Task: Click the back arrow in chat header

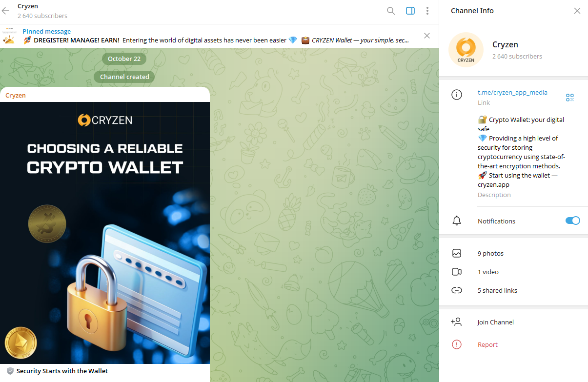Action: pyautogui.click(x=6, y=11)
